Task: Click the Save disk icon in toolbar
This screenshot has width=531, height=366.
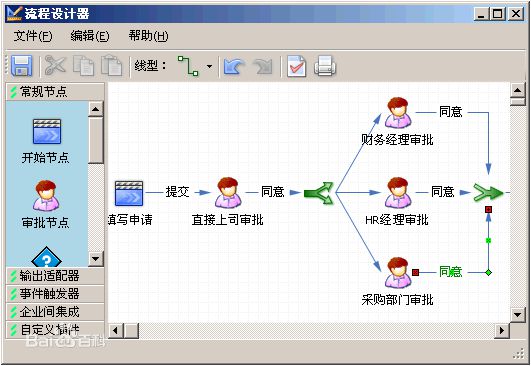Action: click(22, 66)
